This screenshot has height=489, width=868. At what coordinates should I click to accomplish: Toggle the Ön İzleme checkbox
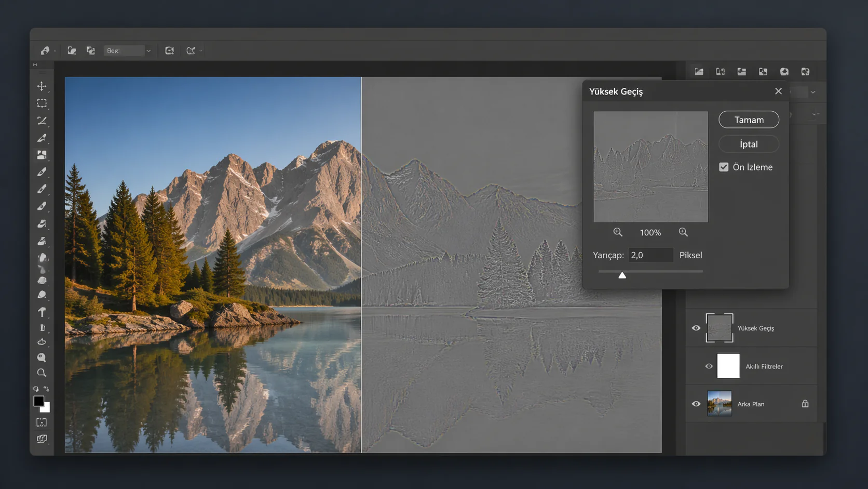724,167
